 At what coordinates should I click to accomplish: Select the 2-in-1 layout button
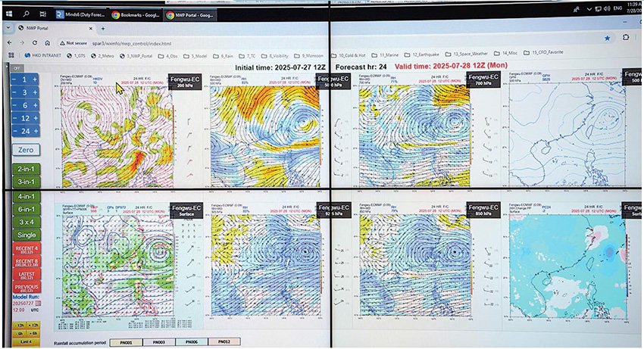(25, 168)
